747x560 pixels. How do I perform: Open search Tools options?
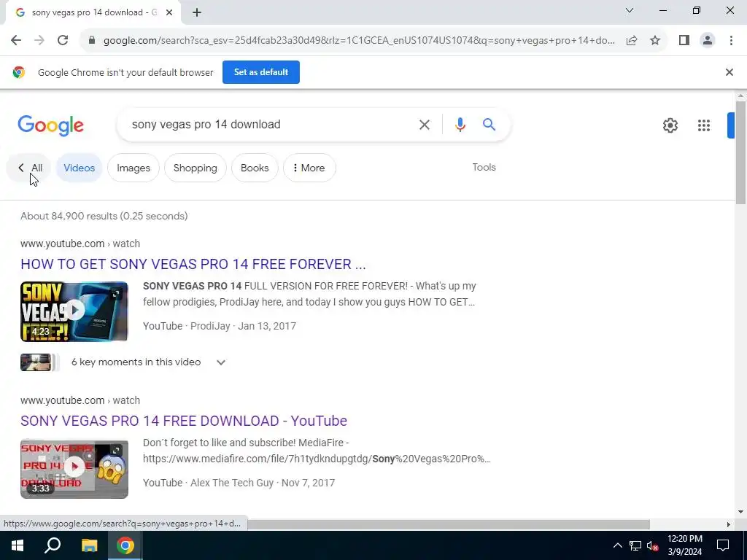[484, 167]
